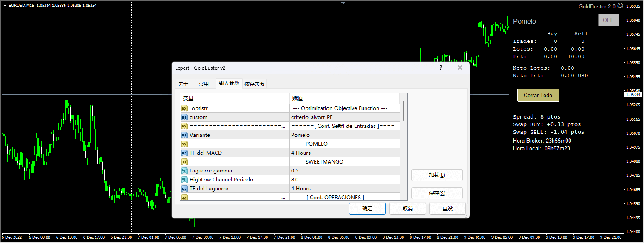Toggle the OFF button on GoldBuster panel

tap(608, 20)
